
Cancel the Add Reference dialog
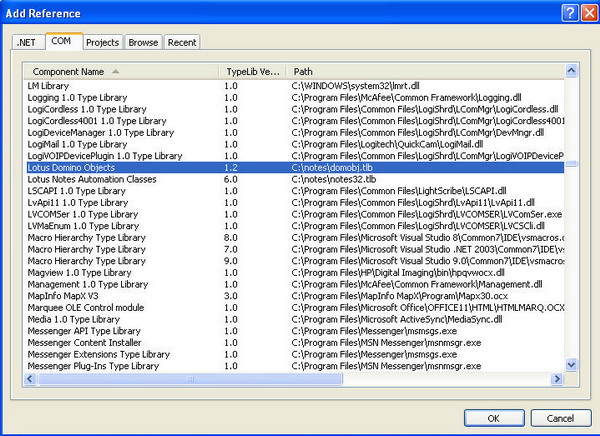pos(561,418)
